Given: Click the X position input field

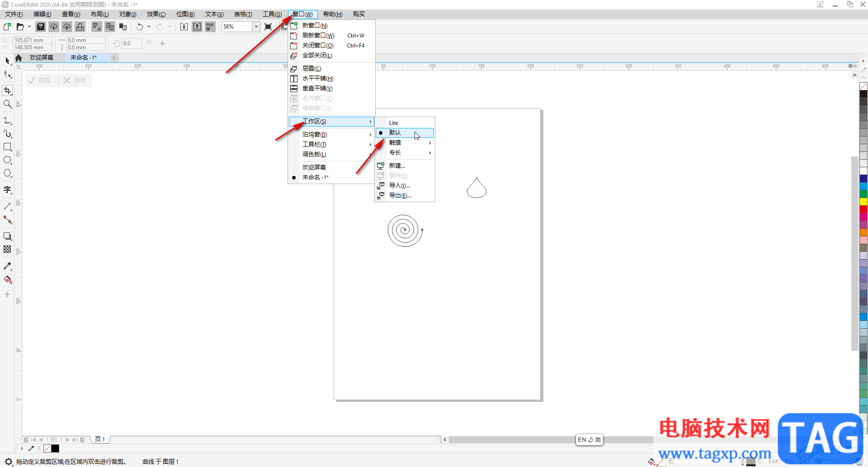Looking at the screenshot, I should pos(32,40).
